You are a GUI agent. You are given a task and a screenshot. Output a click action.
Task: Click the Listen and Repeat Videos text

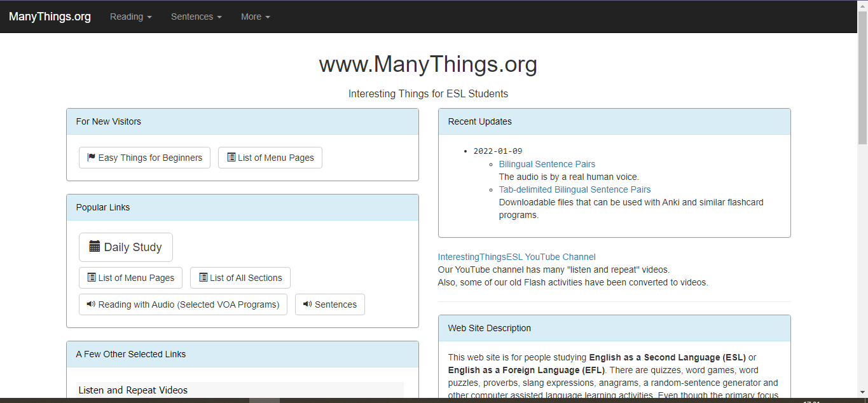(x=133, y=390)
